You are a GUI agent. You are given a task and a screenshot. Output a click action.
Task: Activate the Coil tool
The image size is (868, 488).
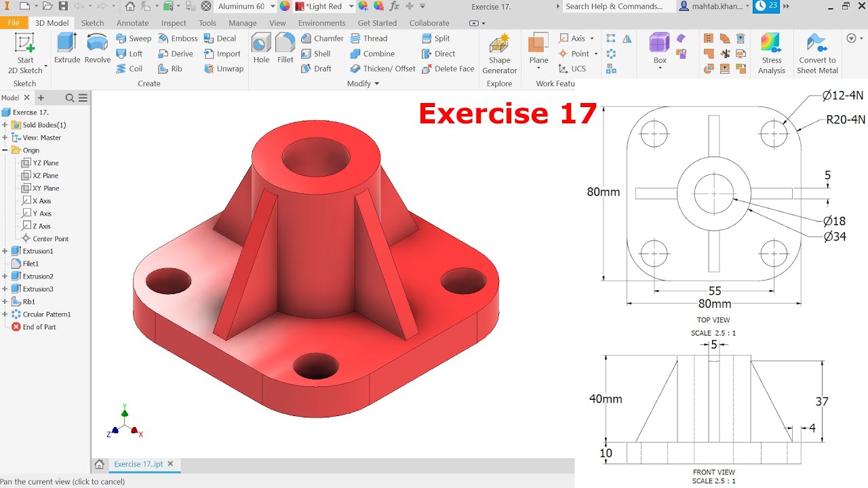(x=130, y=68)
